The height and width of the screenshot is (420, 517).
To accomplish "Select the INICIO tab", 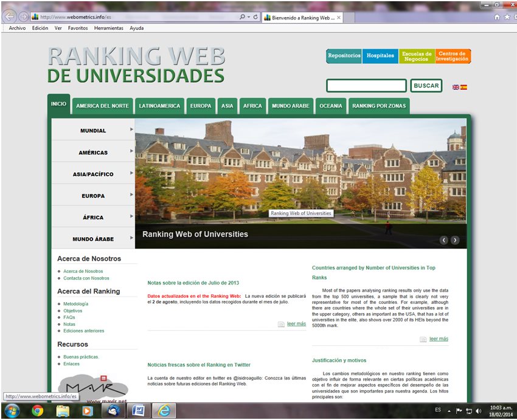I will coord(58,104).
